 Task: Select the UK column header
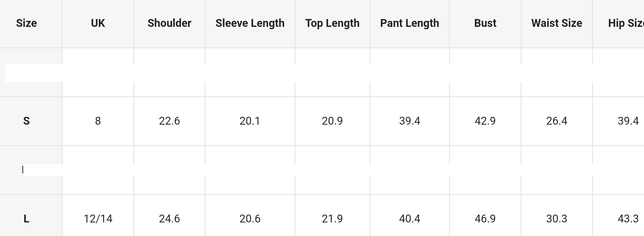98,23
